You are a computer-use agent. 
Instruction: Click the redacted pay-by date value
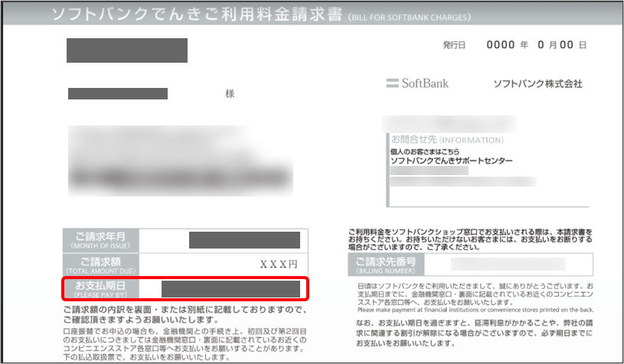pyautogui.click(x=230, y=289)
